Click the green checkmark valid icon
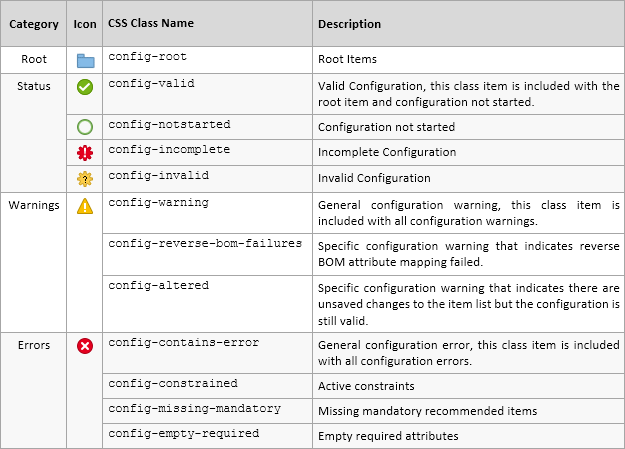The image size is (625, 449). point(85,87)
